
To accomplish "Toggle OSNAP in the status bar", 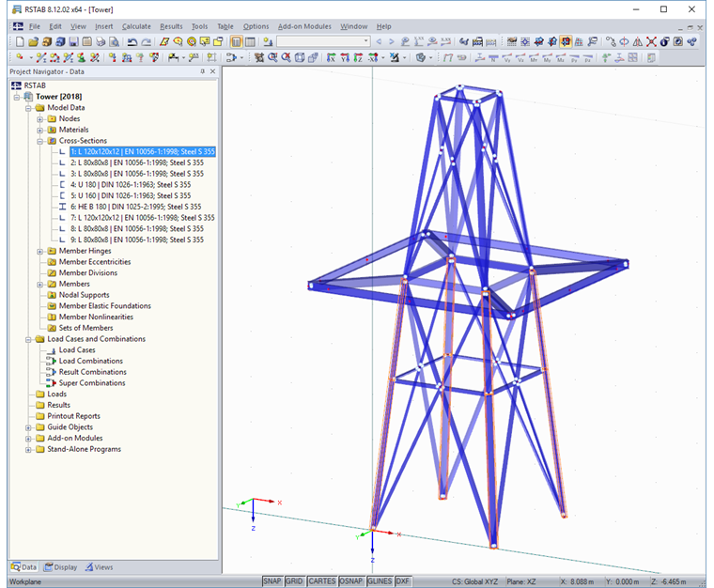I will coord(350,581).
